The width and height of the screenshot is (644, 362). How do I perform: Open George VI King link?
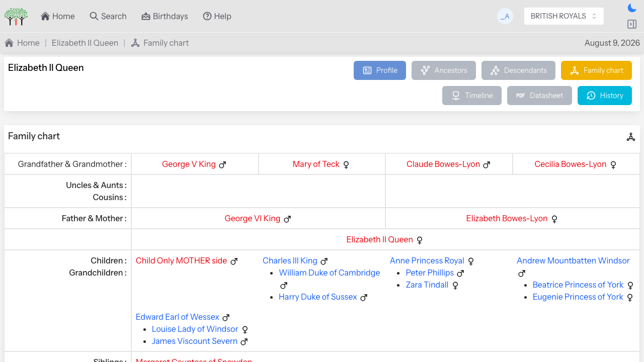coord(253,218)
